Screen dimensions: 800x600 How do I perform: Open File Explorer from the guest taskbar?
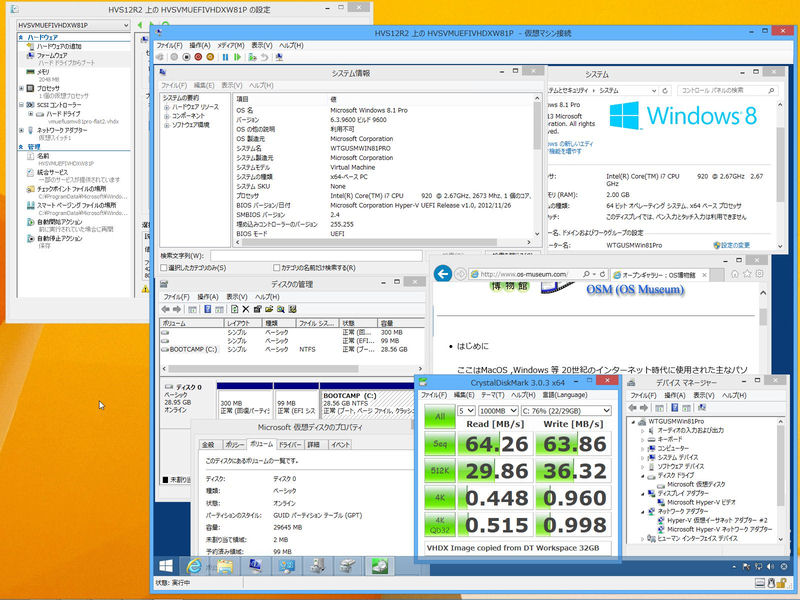[x=224, y=566]
